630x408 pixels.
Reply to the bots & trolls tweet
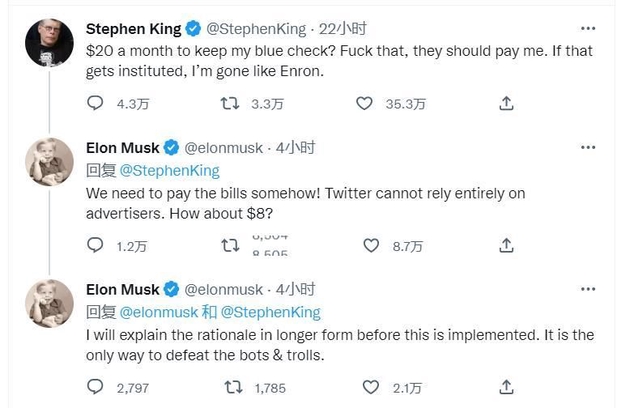tap(96, 387)
